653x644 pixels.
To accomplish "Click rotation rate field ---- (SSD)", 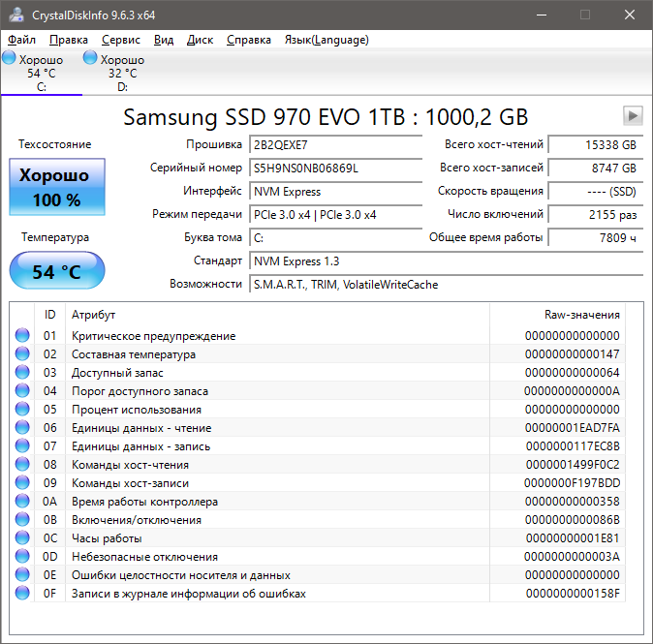I will pyautogui.click(x=596, y=192).
